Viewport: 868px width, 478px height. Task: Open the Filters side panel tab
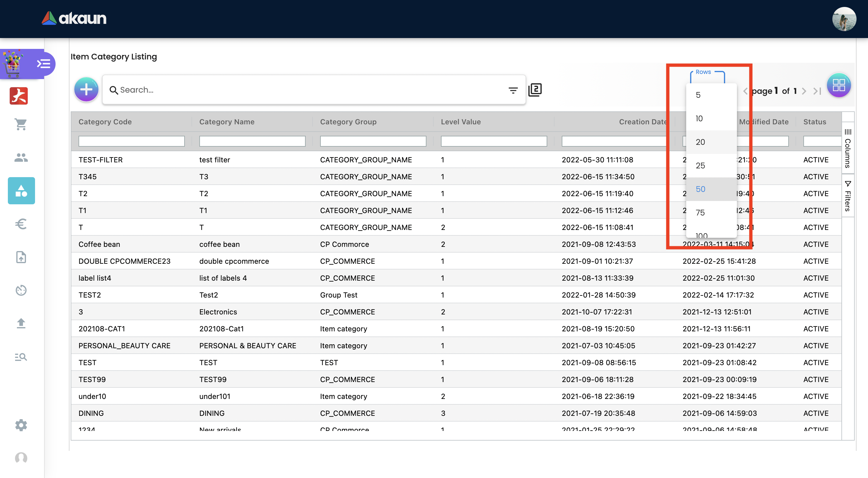pos(848,196)
